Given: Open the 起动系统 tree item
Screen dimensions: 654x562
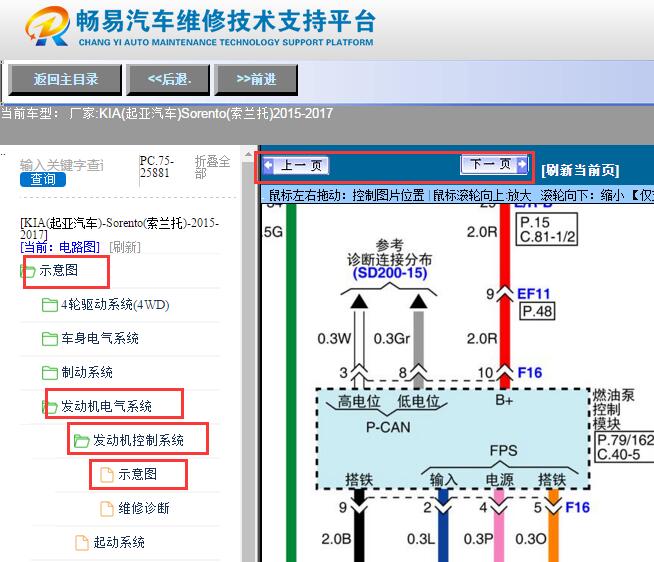Looking at the screenshot, I should pos(119,542).
